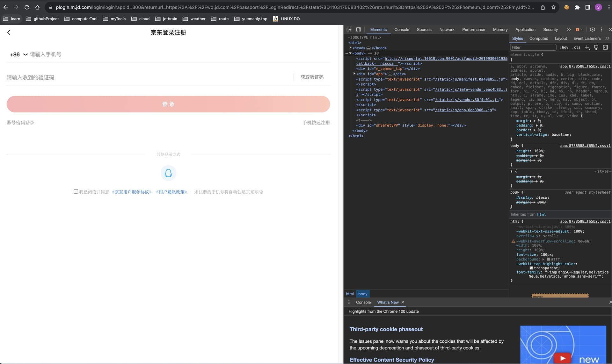Open the 用户隐私政策 link
This screenshot has height=364, width=612.
tap(171, 192)
